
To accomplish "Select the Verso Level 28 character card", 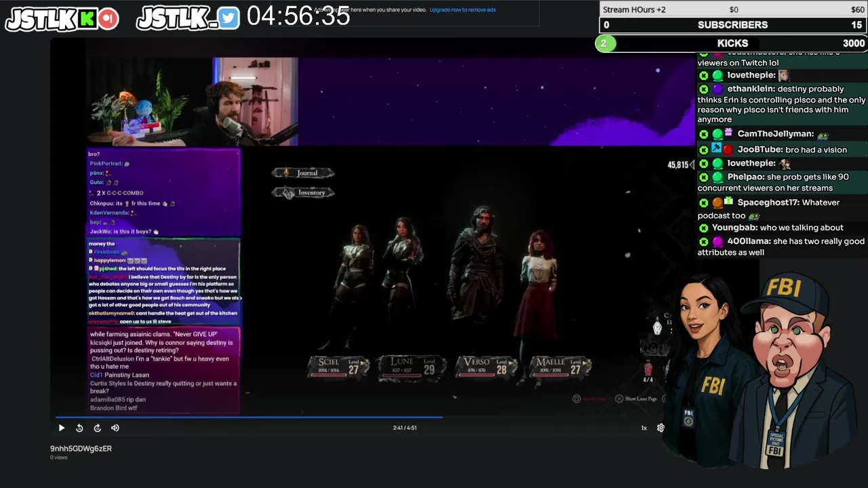I will (x=487, y=367).
